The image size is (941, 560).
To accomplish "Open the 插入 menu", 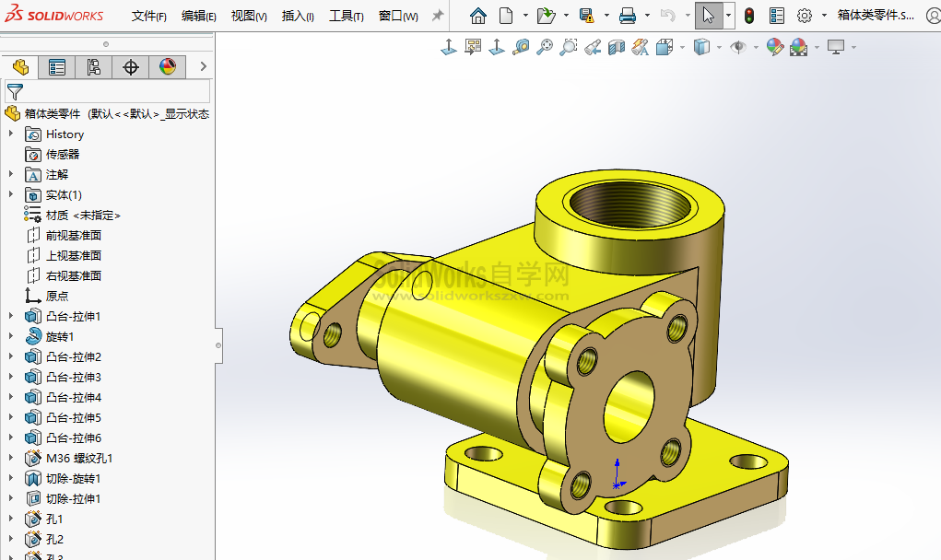I will tap(297, 16).
